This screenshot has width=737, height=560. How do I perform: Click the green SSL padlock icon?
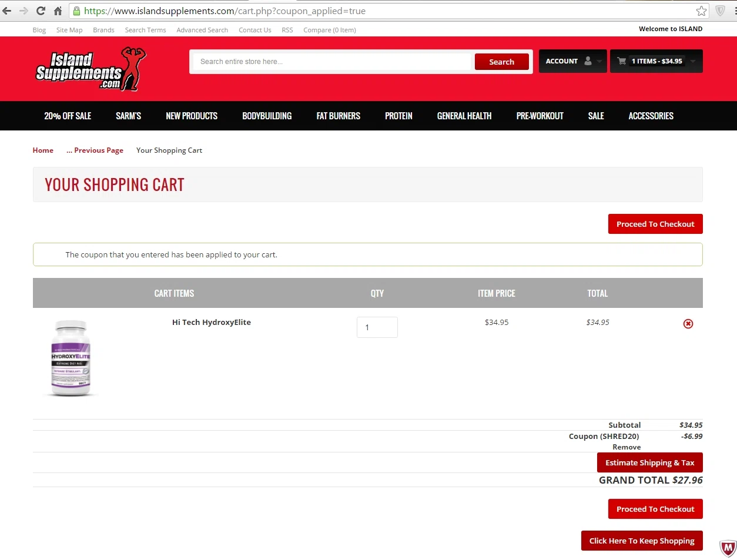click(x=76, y=11)
